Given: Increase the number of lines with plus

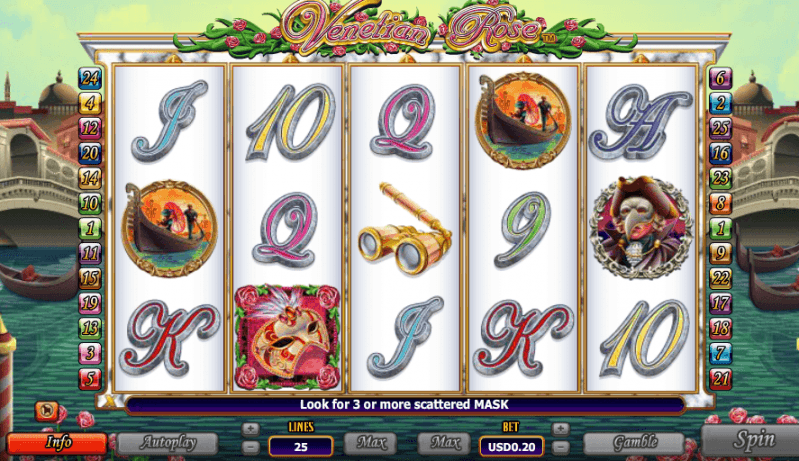Looking at the screenshot, I should (250, 429).
